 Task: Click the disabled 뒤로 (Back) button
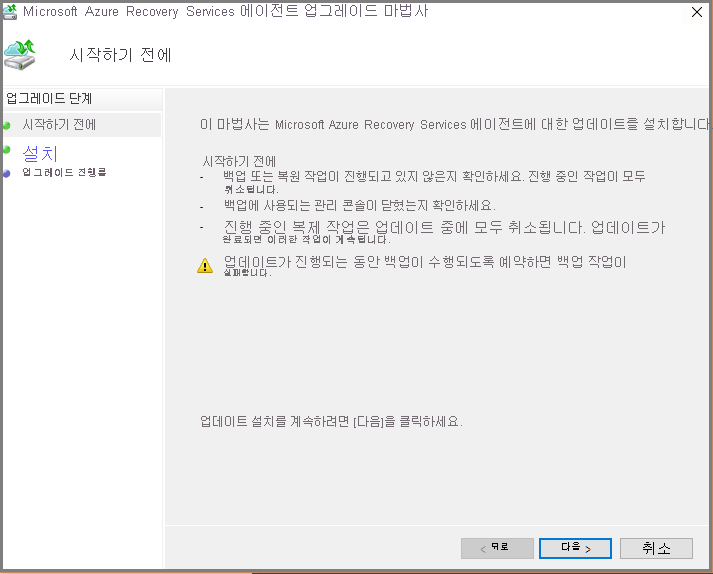[497, 548]
